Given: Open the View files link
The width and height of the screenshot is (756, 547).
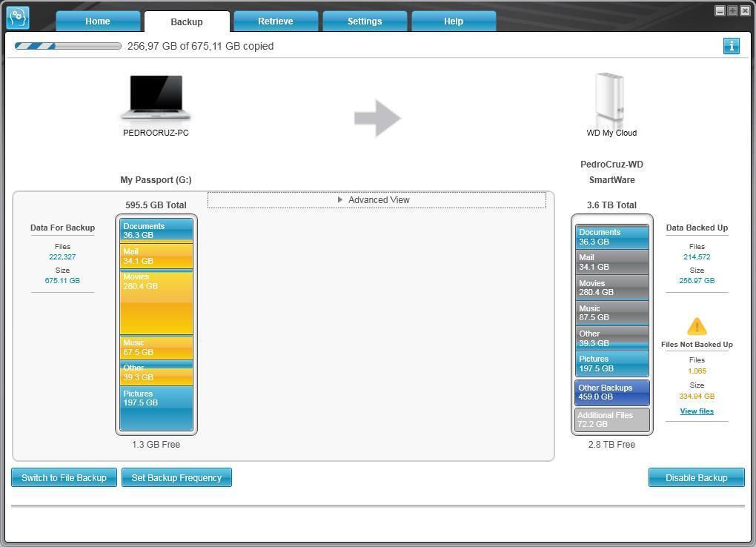Looking at the screenshot, I should click(697, 411).
